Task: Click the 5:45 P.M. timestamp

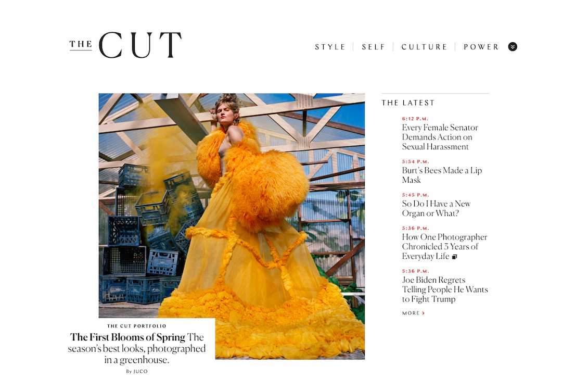Action: click(x=415, y=195)
